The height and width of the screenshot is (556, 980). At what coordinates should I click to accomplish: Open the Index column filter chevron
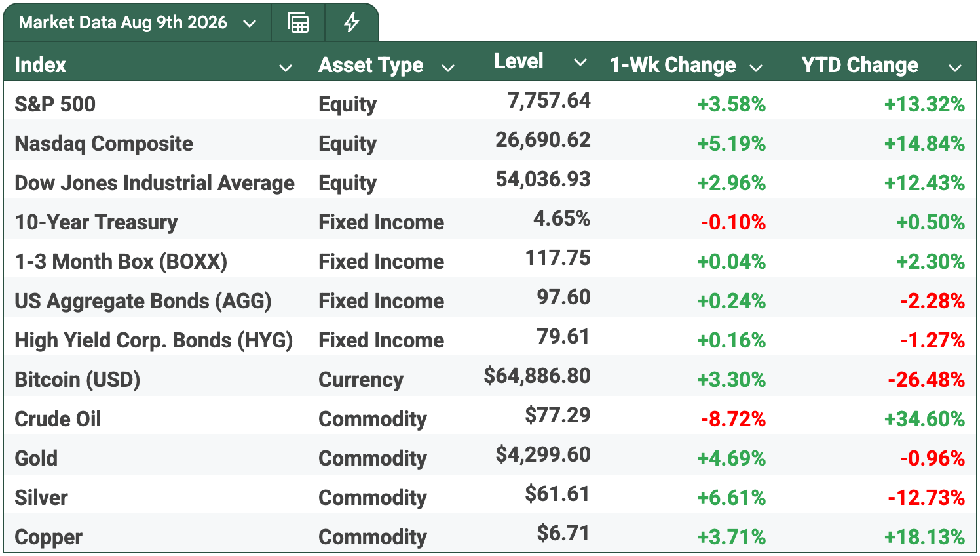pos(286,68)
